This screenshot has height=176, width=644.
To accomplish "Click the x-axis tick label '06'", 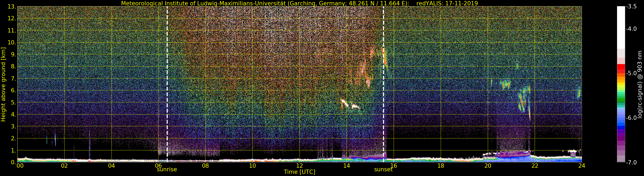I will click(159, 166).
